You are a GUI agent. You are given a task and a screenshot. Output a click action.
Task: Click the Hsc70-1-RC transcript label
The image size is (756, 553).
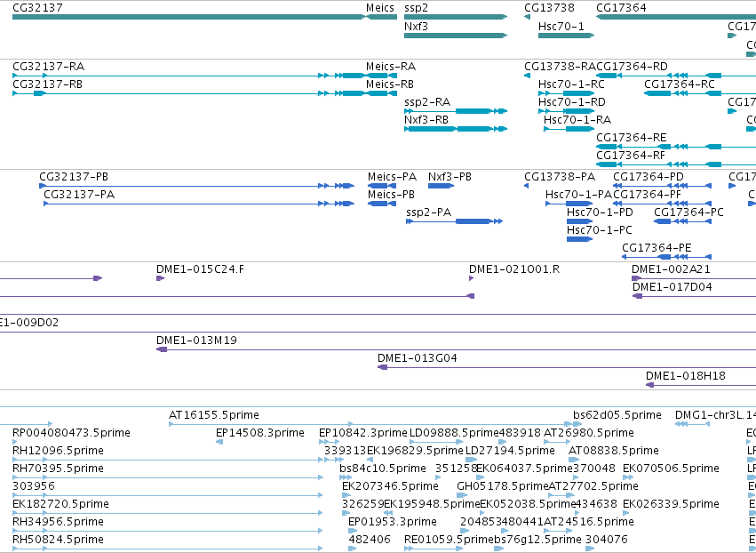click(x=571, y=84)
